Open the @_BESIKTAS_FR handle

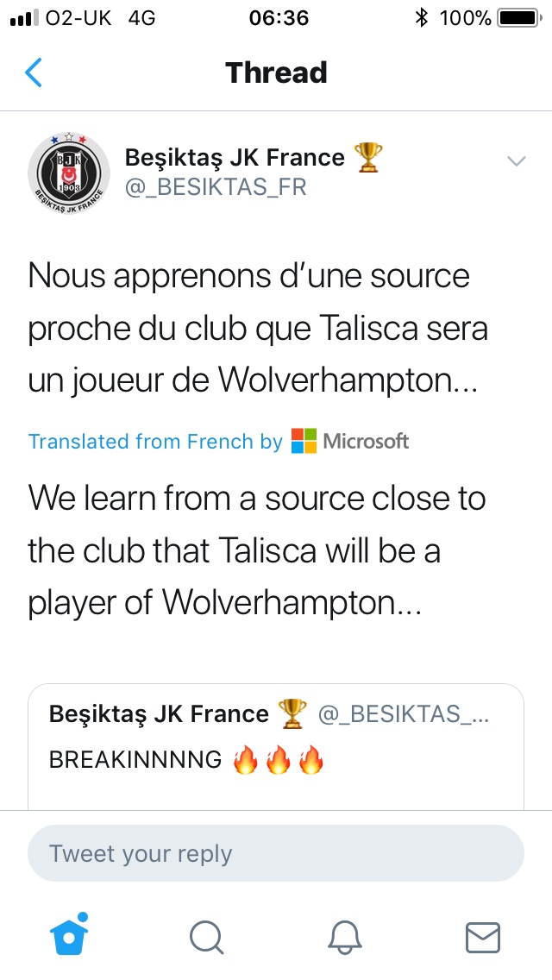pyautogui.click(x=216, y=187)
